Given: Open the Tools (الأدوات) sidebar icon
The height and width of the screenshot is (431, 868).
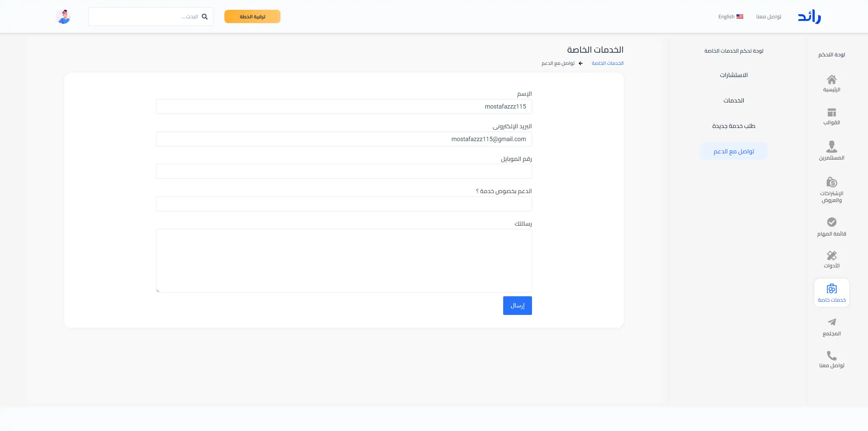Looking at the screenshot, I should coord(831,255).
